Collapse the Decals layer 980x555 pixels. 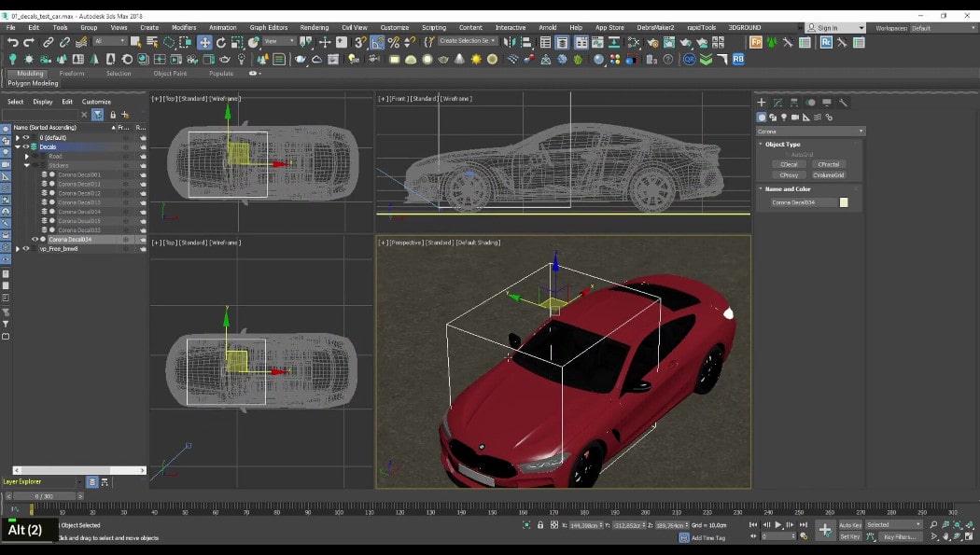18,146
